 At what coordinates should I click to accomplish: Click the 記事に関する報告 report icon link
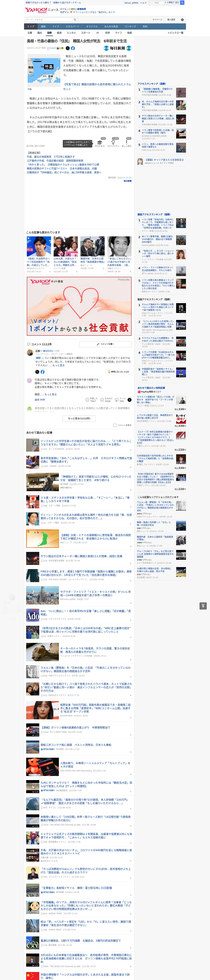pos(36,146)
